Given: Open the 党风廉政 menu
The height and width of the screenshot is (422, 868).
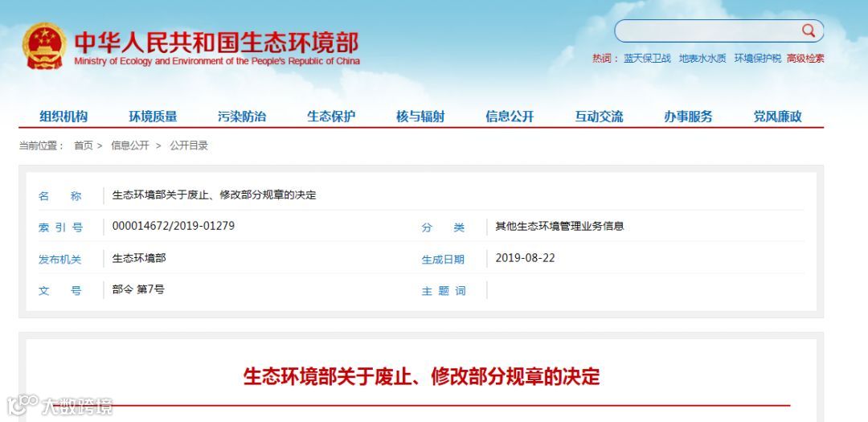Looking at the screenshot, I should [x=777, y=117].
